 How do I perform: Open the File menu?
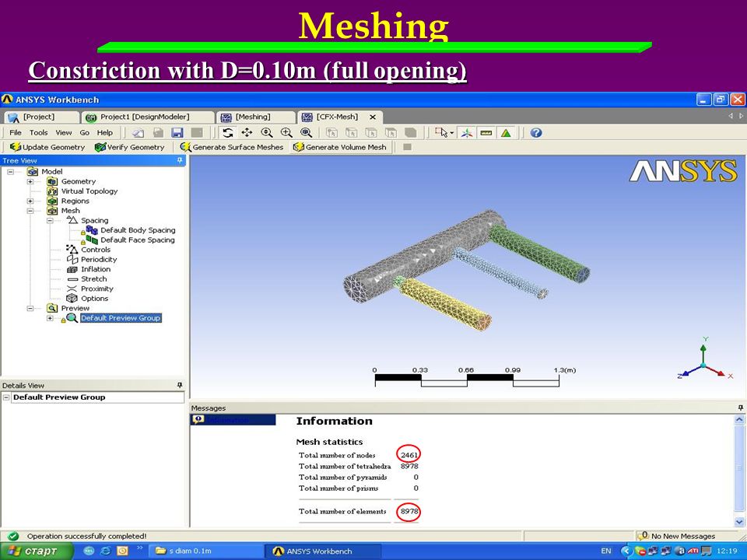coord(16,133)
